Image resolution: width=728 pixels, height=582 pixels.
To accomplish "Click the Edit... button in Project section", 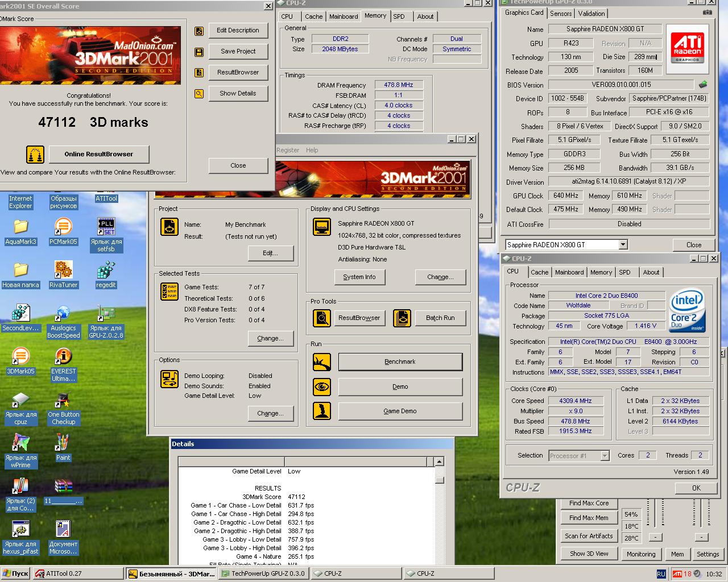I will 271,253.
